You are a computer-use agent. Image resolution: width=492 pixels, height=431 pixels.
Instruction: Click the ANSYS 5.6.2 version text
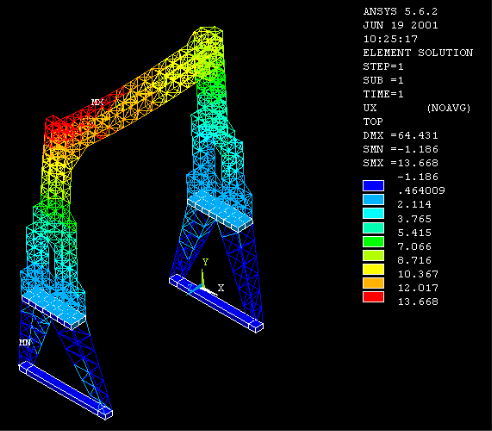(x=400, y=12)
